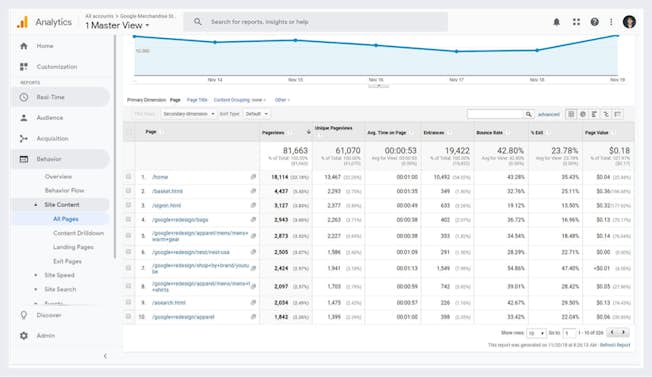The width and height of the screenshot is (652, 377).
Task: Click the magnifier icon in top search bar
Action: click(x=198, y=22)
